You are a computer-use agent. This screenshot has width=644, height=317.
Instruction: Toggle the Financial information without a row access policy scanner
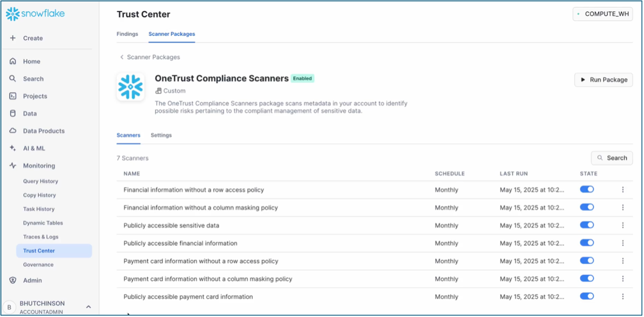(x=587, y=189)
